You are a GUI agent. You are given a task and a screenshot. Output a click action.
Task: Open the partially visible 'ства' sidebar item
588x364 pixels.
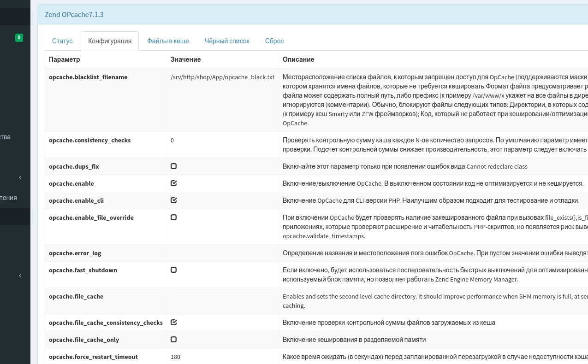pos(5,137)
